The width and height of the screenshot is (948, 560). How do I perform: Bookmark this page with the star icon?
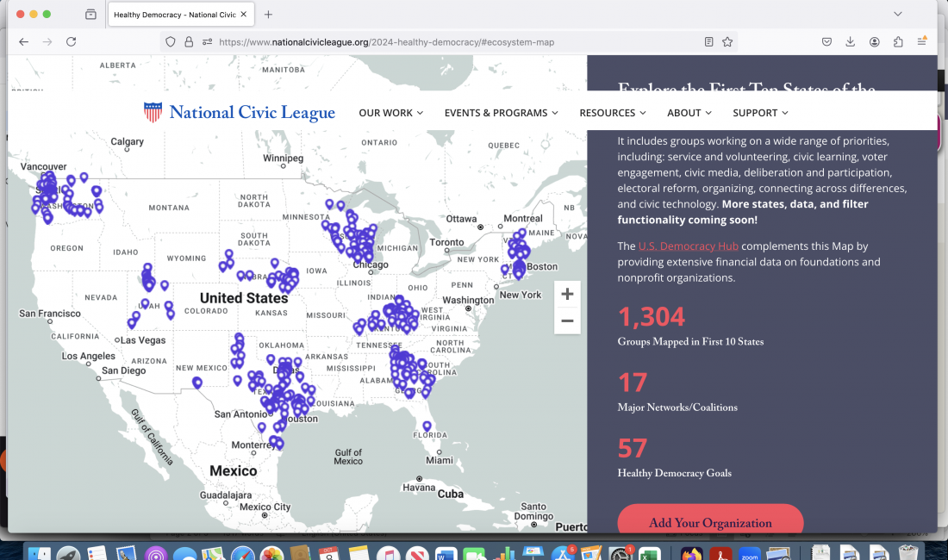click(727, 41)
